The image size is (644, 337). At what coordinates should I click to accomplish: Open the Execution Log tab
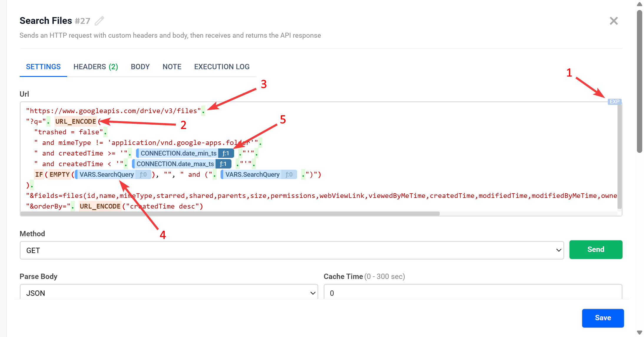(x=221, y=67)
